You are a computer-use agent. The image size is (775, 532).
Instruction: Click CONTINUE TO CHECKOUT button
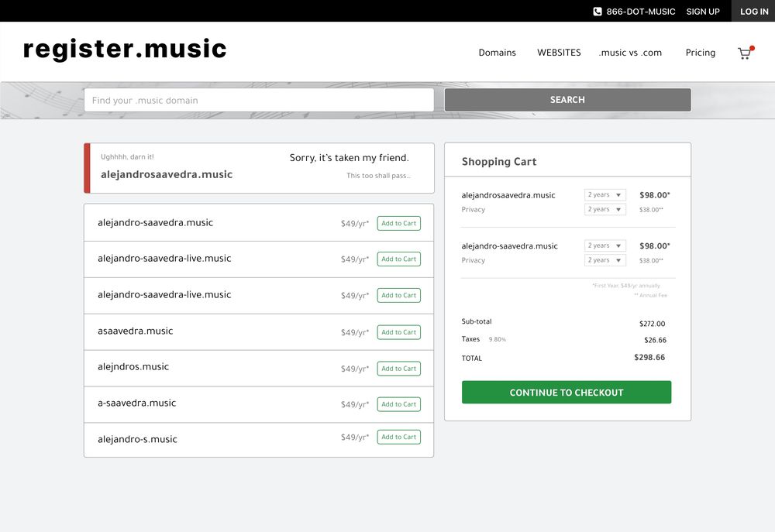pyautogui.click(x=567, y=392)
